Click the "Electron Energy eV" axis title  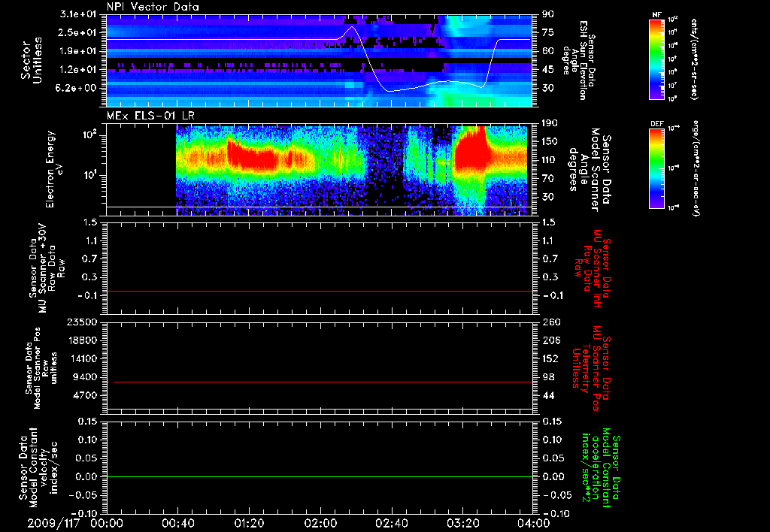pos(55,169)
